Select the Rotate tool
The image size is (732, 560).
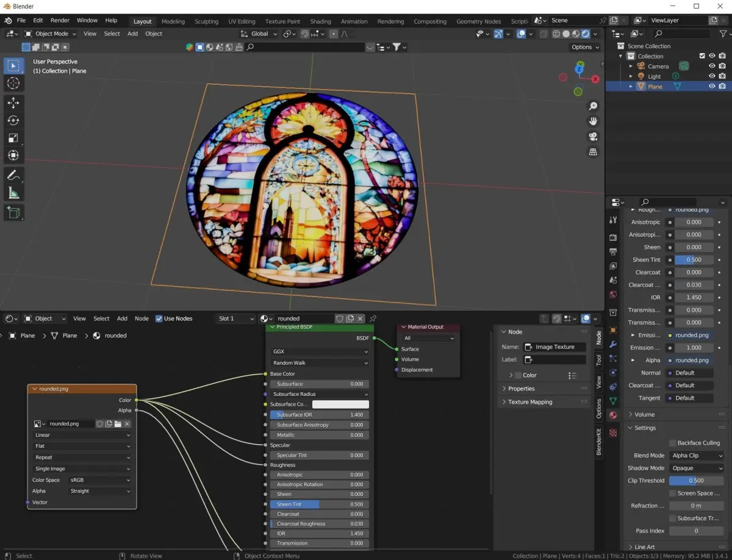[13, 121]
